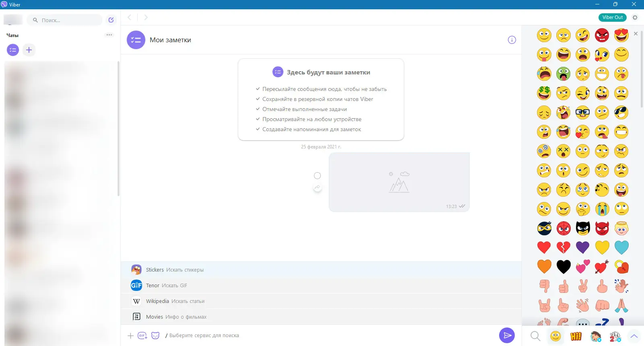Go forward with the right arrow
Image resolution: width=644 pixels, height=346 pixels.
click(146, 17)
